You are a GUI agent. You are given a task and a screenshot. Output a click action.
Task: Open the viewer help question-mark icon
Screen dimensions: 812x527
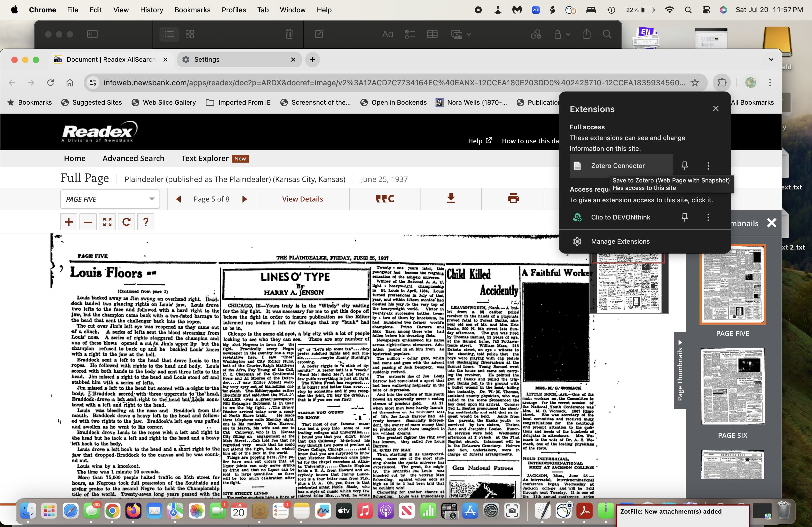(x=146, y=222)
